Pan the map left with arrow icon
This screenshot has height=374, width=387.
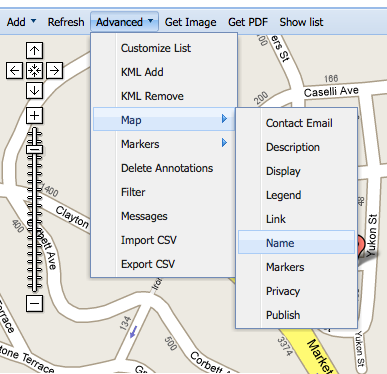pos(14,70)
